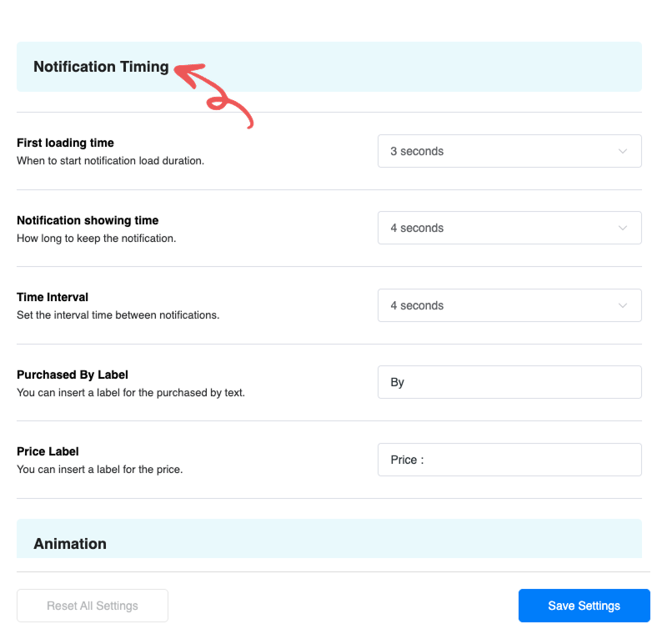Viewport: 667px width, 644px height.
Task: Expand the Notification showing time selector
Action: [509, 228]
